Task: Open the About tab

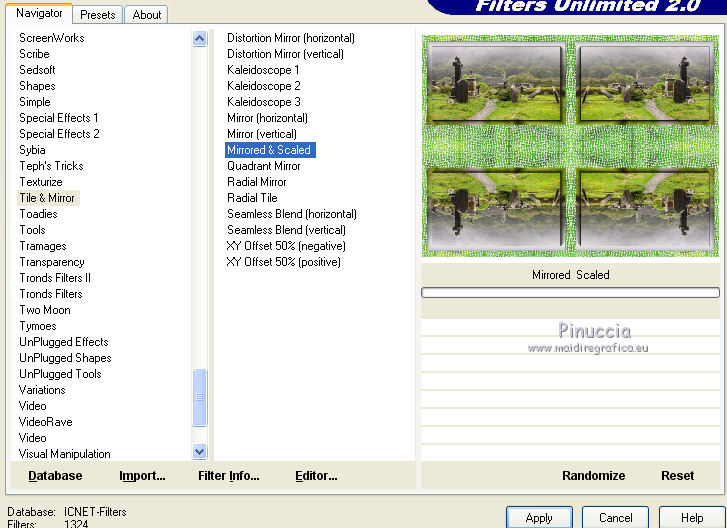Action: tap(147, 14)
